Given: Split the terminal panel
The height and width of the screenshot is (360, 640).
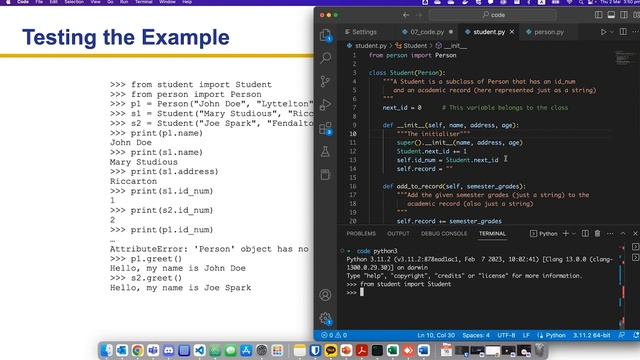Looking at the screenshot, I should [585, 233].
